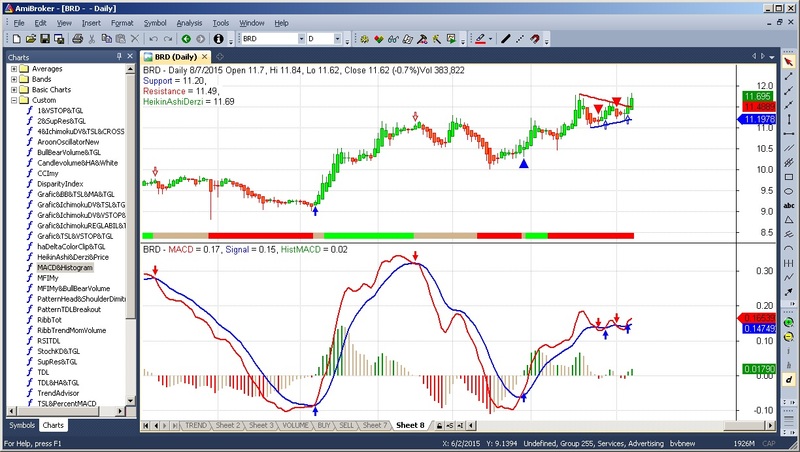Image resolution: width=800 pixels, height=452 pixels.
Task: Copy icon in the toolbar
Action: point(107,39)
